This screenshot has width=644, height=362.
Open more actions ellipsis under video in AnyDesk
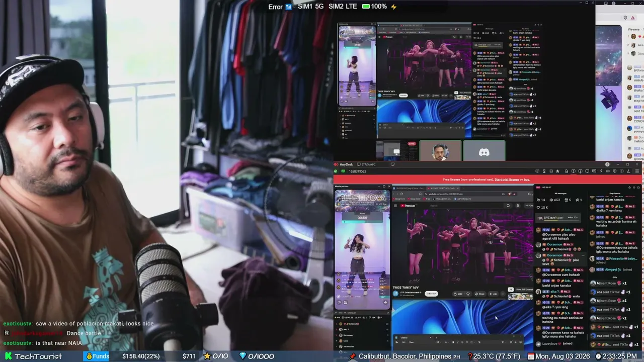click(x=503, y=294)
